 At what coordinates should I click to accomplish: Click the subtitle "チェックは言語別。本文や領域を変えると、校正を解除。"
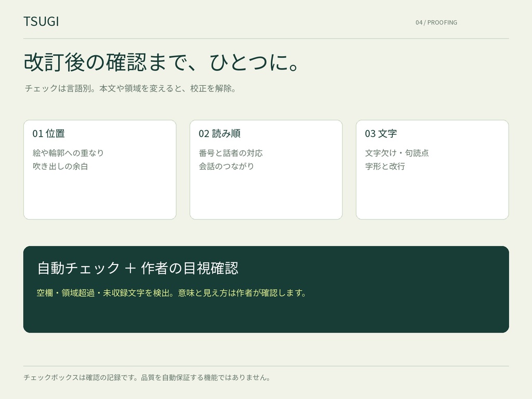click(130, 88)
